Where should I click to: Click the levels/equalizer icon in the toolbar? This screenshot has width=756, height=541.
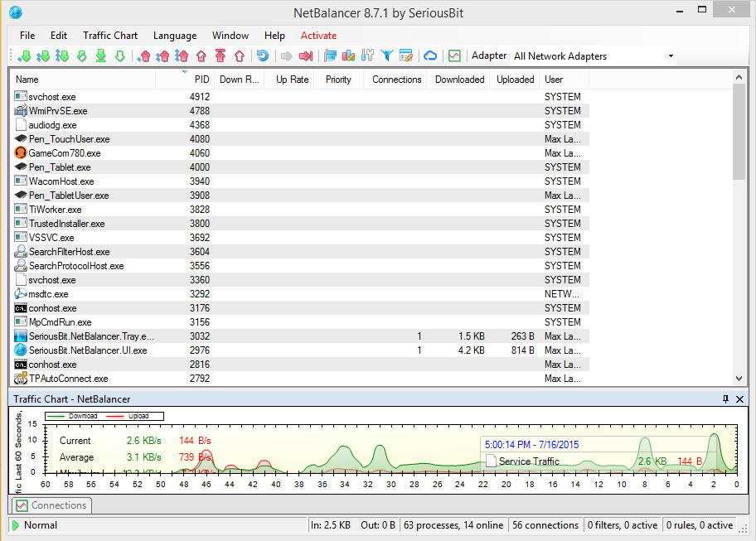367,56
